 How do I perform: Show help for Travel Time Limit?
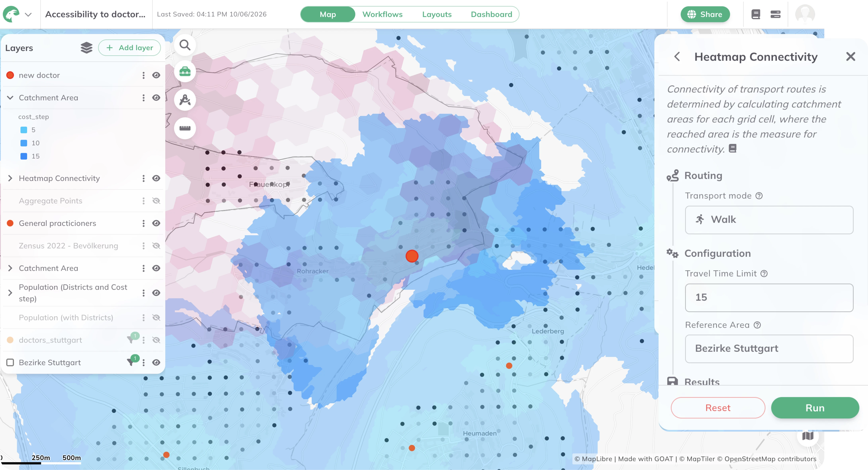pyautogui.click(x=764, y=274)
